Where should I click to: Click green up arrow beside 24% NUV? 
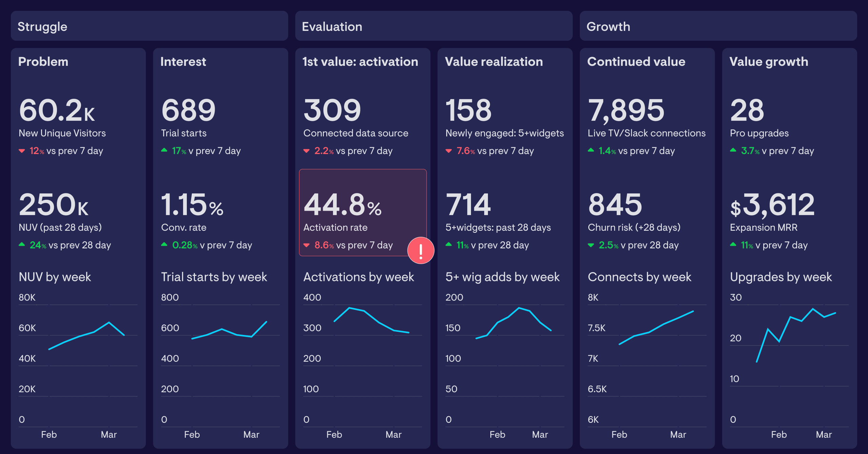tap(22, 244)
